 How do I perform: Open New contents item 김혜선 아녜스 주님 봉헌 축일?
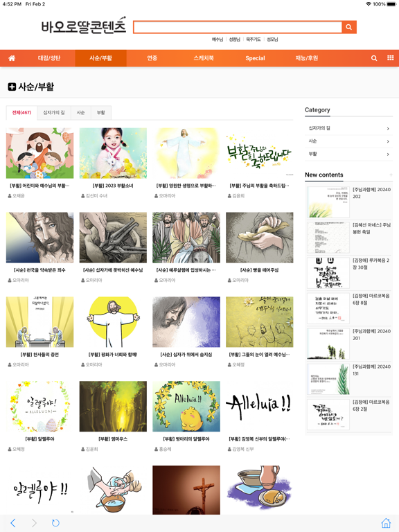[x=349, y=238]
